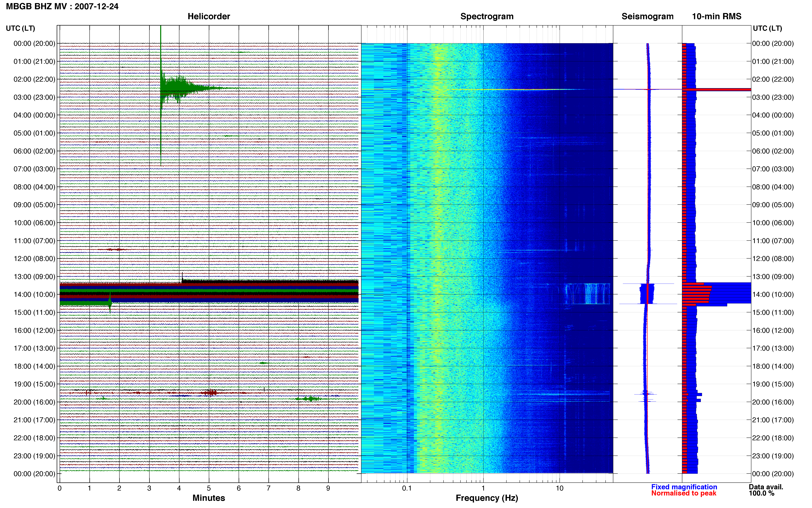Click left time label '23:00 (19:00)'
The width and height of the screenshot is (812, 508).
(34, 456)
